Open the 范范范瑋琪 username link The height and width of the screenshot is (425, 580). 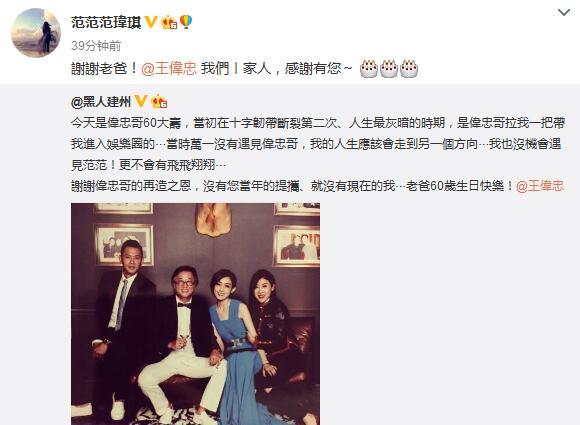pyautogui.click(x=106, y=23)
